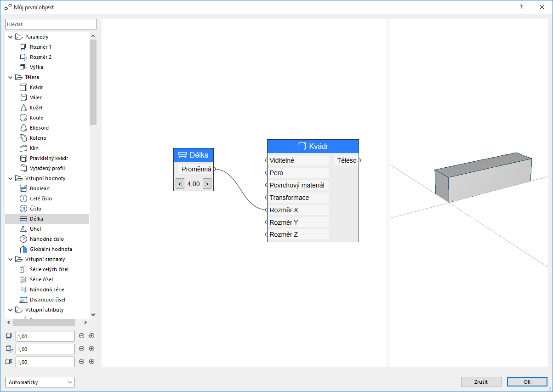This screenshot has height=392, width=553.
Task: Decrease the Délka node value
Action: [180, 184]
